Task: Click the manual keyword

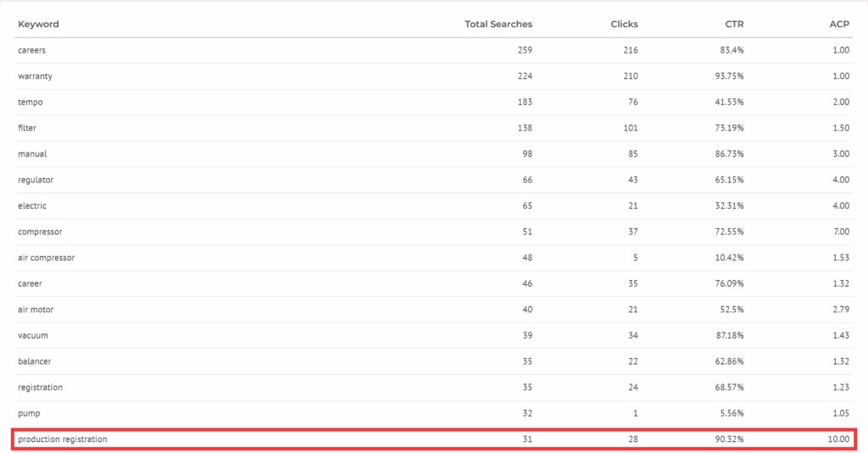Action: pyautogui.click(x=32, y=154)
